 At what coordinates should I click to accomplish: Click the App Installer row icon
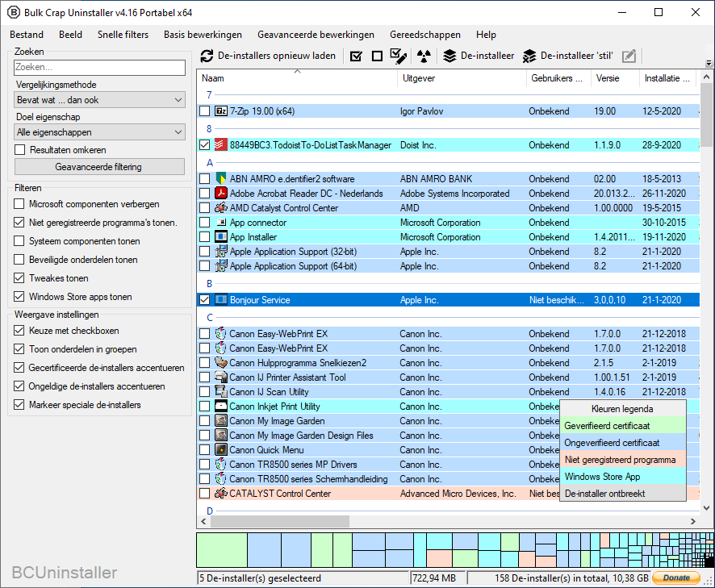coord(220,237)
